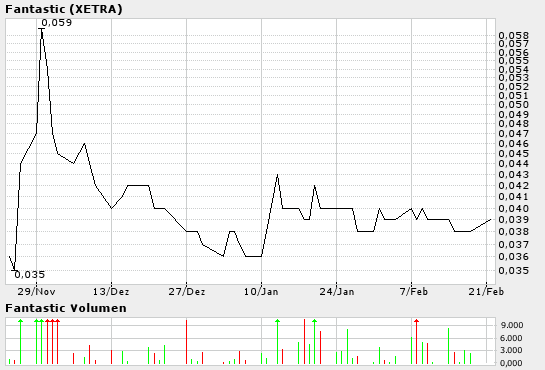Click the 6.000 volume axis value

click(x=512, y=338)
